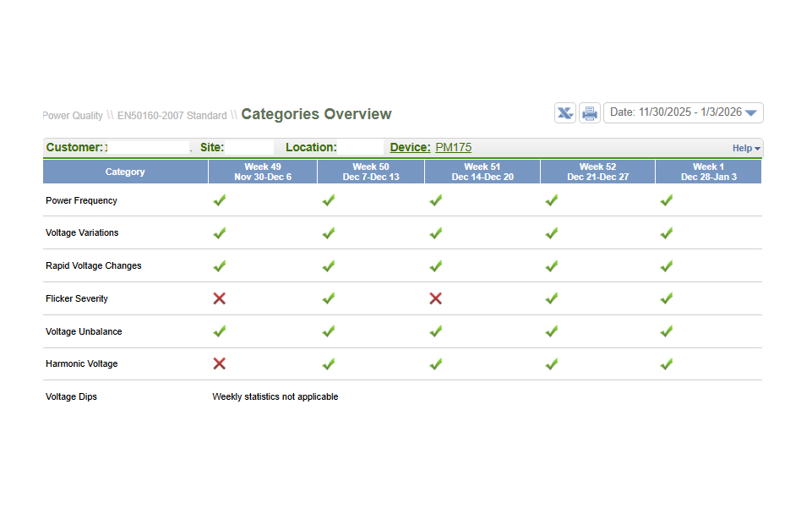Screen dimensions: 812x519
Task: Click Power Frequency check mark for Week 49
Action: [x=220, y=200]
